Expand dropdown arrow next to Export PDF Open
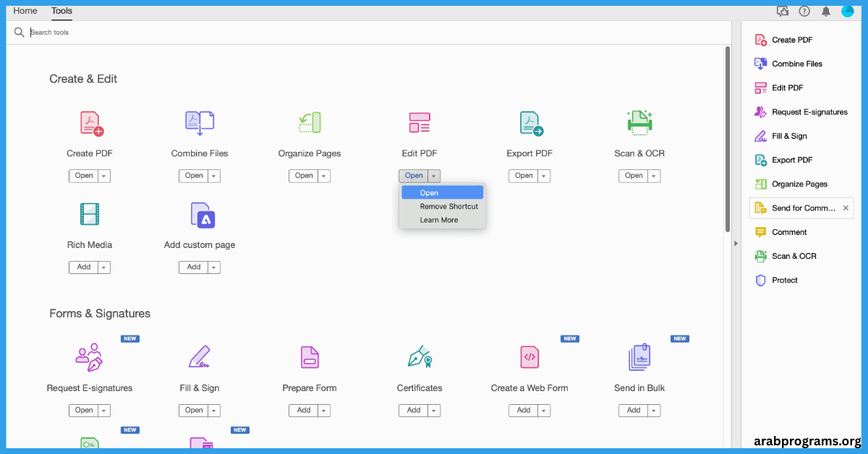Screen dimensions: 868x454 (544, 176)
